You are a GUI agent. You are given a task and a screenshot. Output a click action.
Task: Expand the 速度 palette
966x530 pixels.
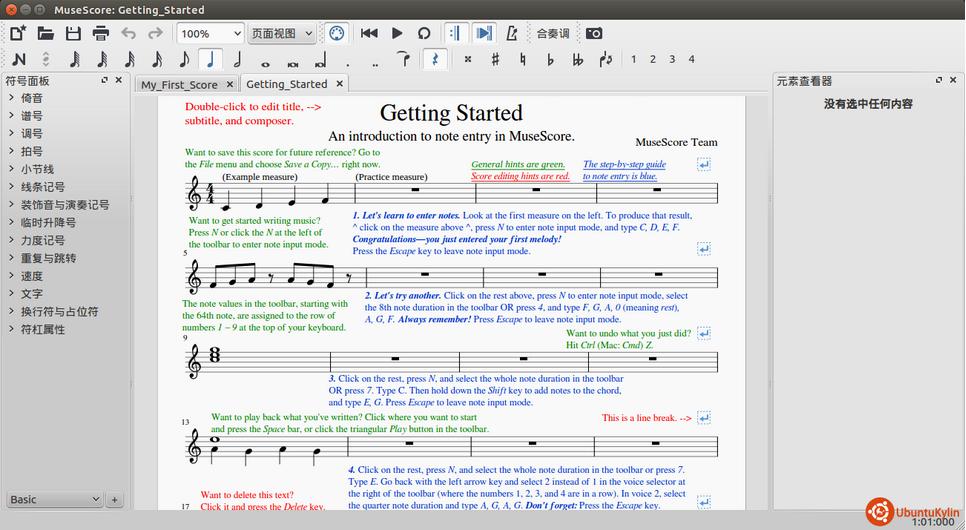pos(11,276)
